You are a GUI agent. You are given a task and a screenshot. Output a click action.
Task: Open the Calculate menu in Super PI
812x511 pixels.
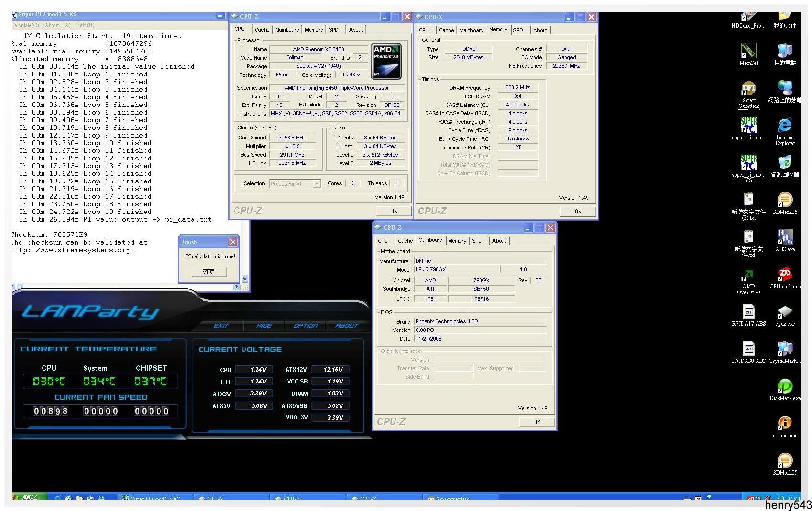click(x=25, y=25)
